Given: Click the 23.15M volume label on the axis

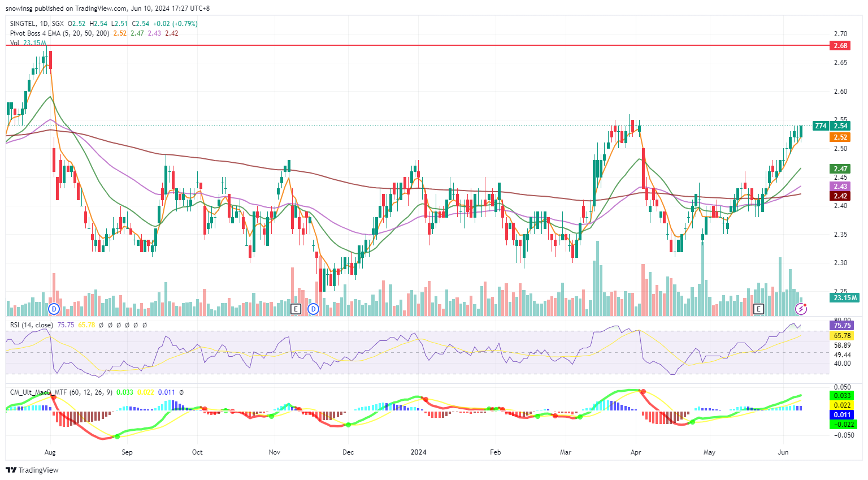Looking at the screenshot, I should click(845, 298).
